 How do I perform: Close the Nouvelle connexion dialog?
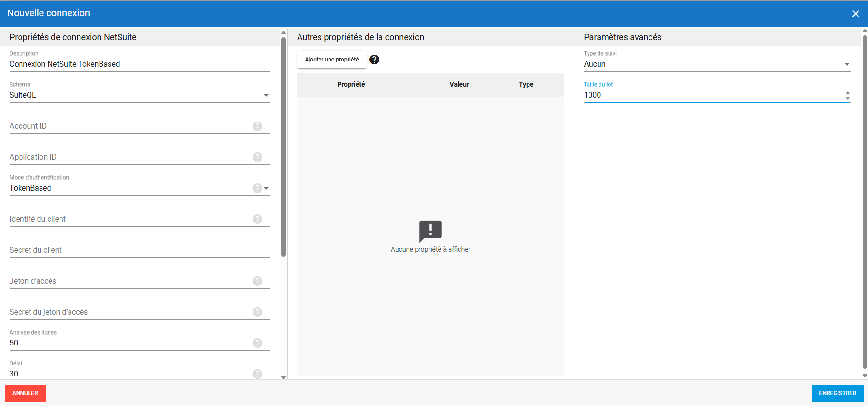point(855,14)
